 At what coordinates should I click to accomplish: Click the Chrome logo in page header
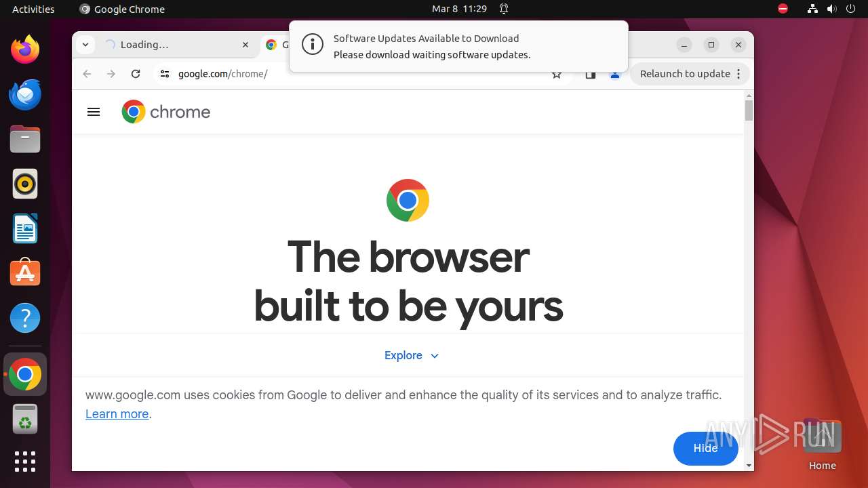click(166, 112)
